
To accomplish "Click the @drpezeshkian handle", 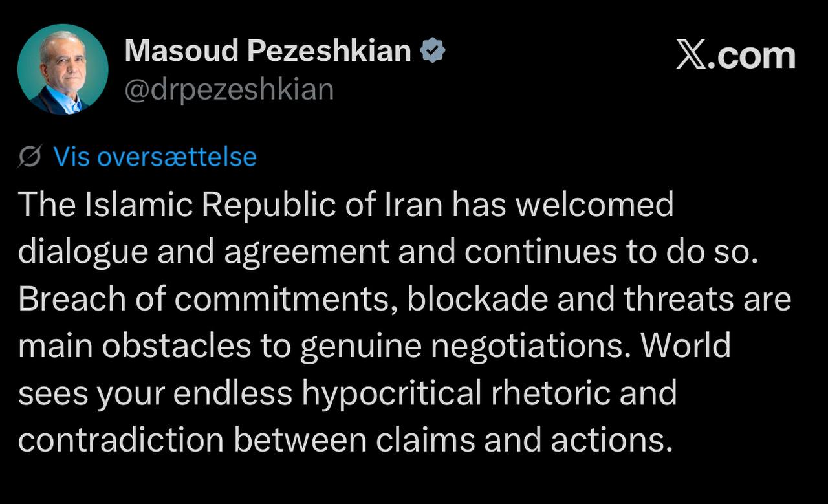I will pos(228,89).
